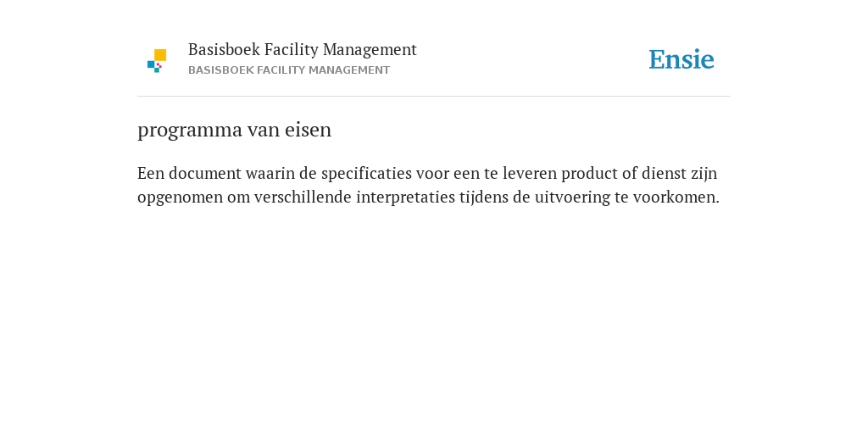
Task: Open the Basisboek Facility Management title link
Action: (x=303, y=49)
